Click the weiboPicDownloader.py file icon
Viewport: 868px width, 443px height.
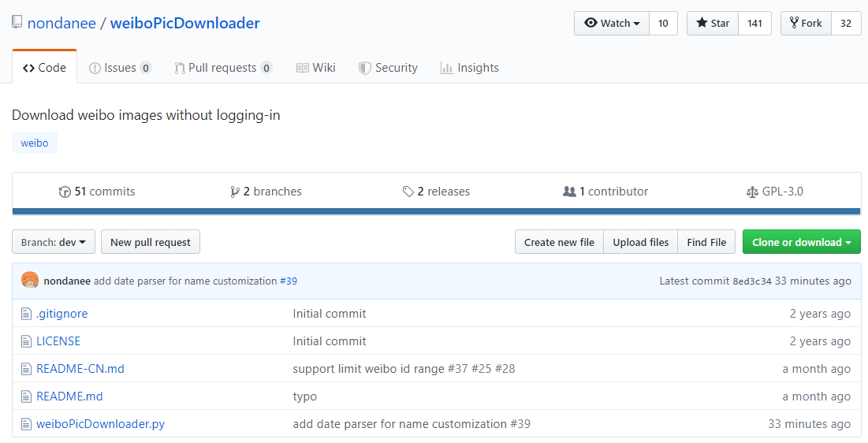pos(26,424)
